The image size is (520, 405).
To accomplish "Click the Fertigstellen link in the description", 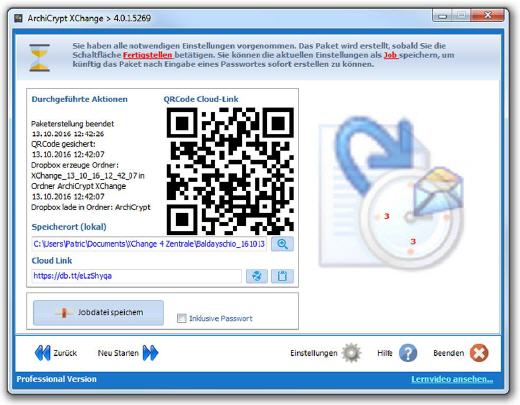I will (148, 55).
